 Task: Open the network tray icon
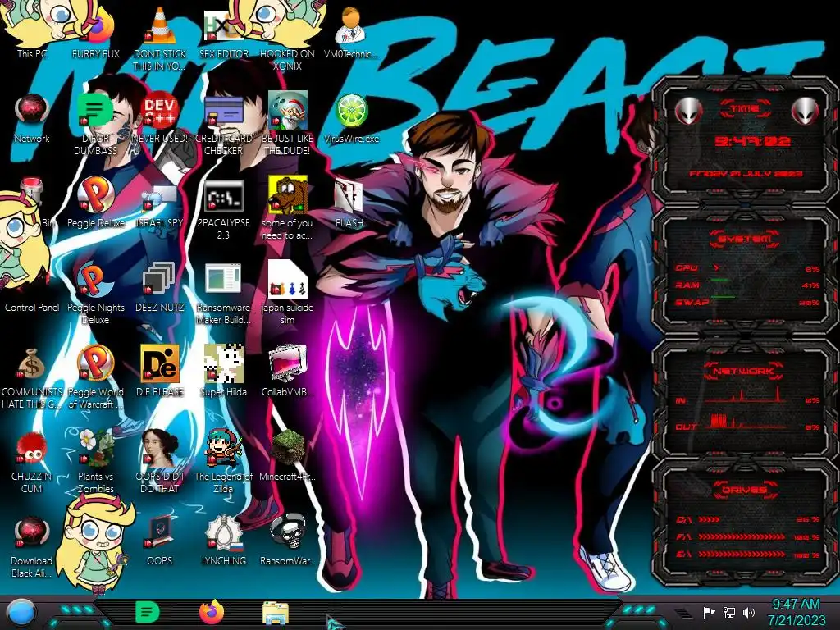tap(729, 612)
